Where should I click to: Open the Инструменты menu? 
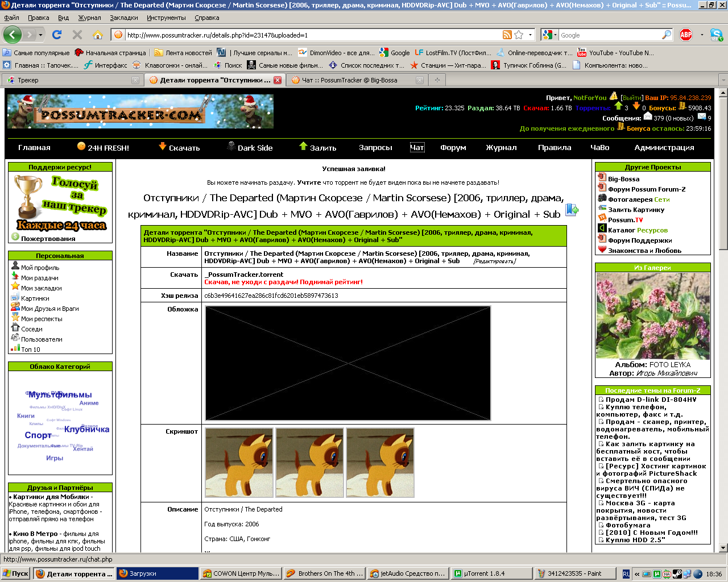pyautogui.click(x=166, y=18)
